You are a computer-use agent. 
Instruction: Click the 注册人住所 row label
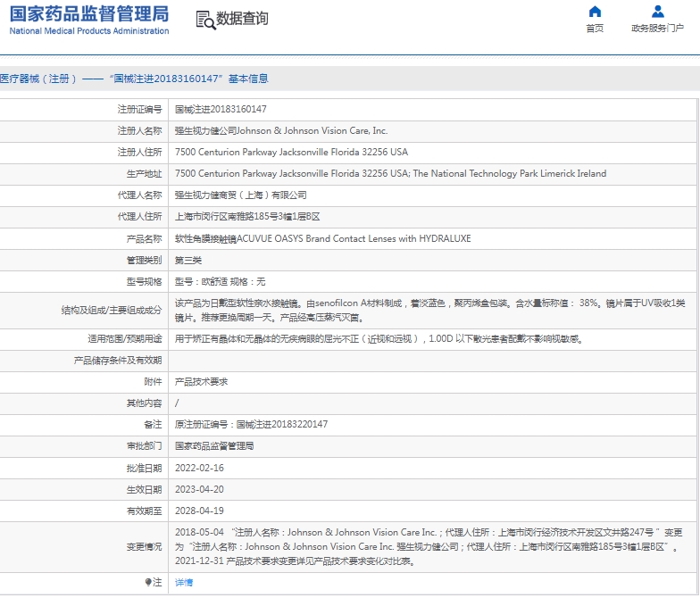pos(139,152)
